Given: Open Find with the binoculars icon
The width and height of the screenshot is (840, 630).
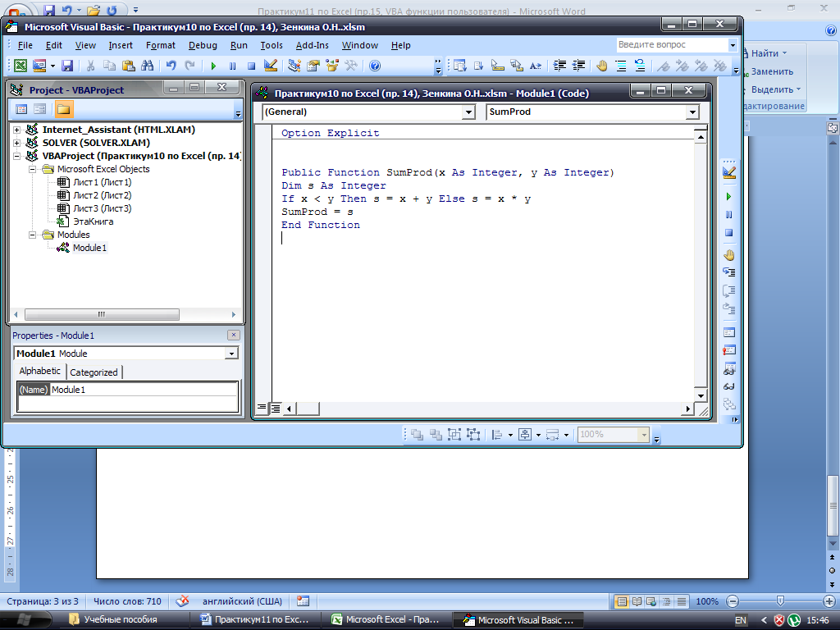Looking at the screenshot, I should (148, 66).
